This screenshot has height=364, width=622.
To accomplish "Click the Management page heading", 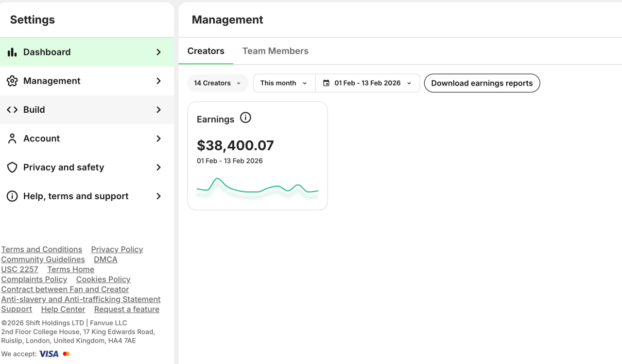I will [x=227, y=20].
